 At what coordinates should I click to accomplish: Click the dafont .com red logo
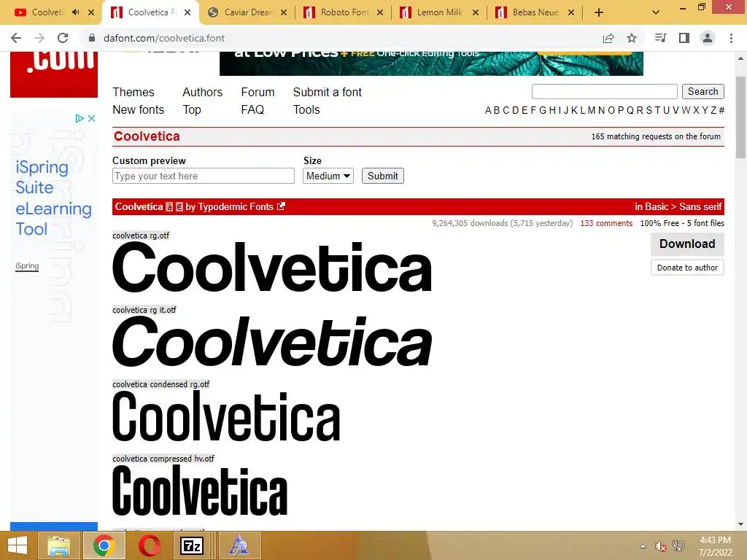54,75
